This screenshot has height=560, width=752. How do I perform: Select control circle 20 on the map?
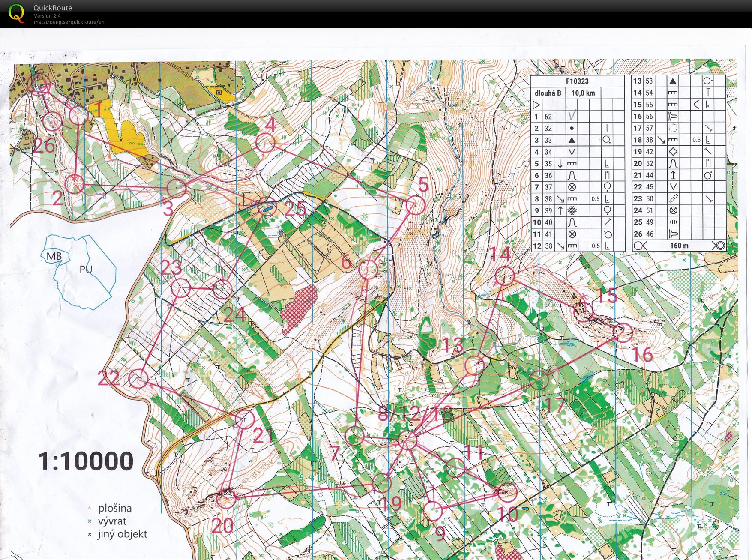pos(226,499)
